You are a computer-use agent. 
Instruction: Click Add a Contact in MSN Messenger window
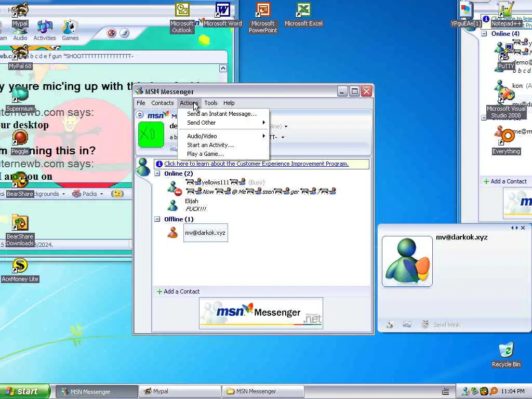pyautogui.click(x=179, y=291)
